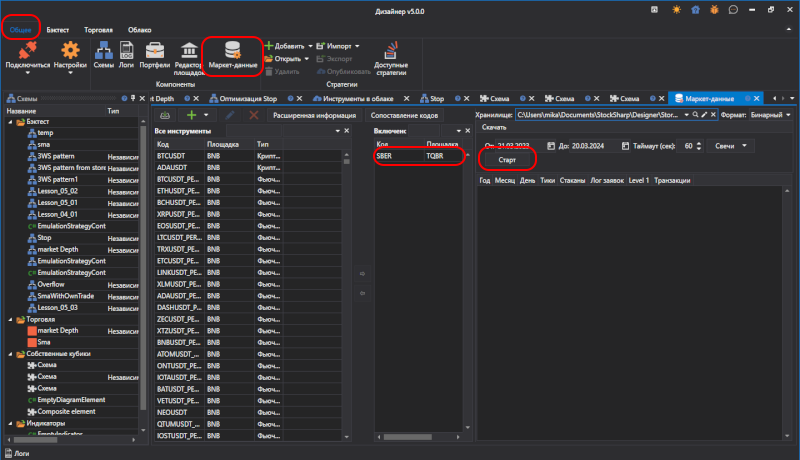
Task: Click the Экспорт strategy button
Action: point(334,59)
